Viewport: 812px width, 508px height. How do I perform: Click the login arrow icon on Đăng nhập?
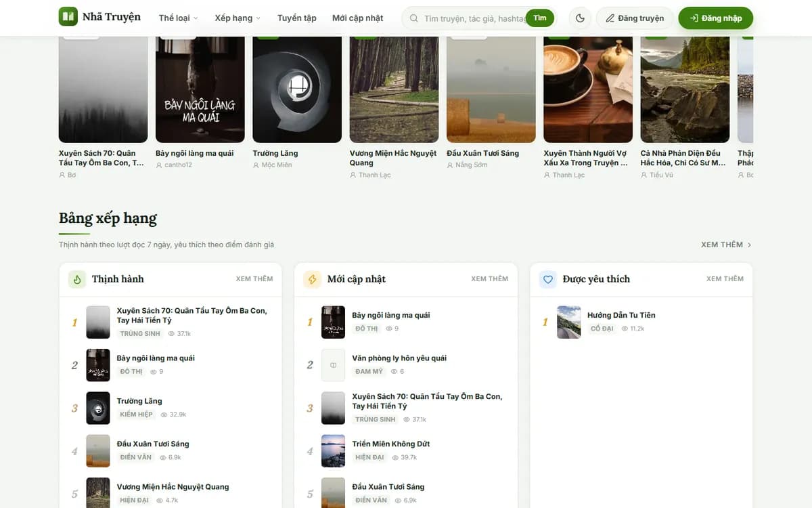coord(694,18)
